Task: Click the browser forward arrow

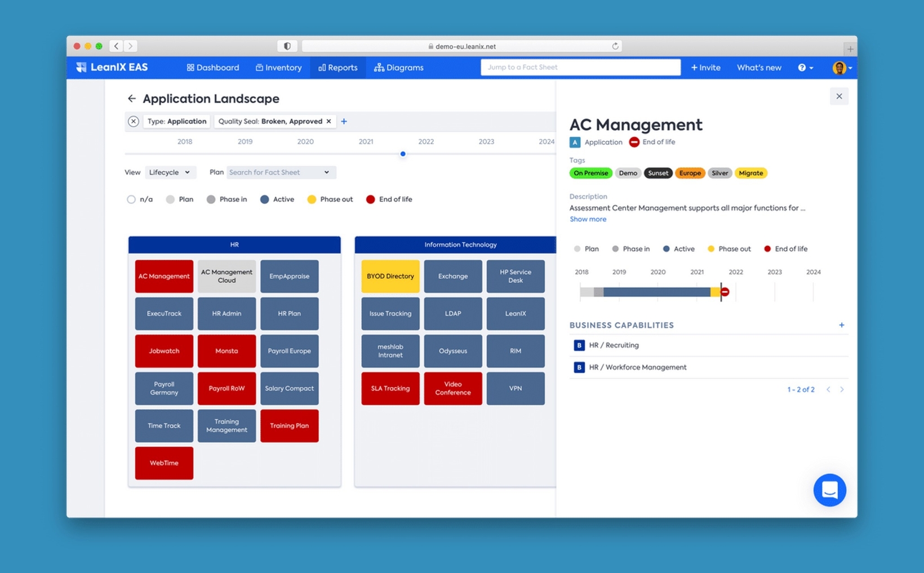Action: [x=130, y=46]
